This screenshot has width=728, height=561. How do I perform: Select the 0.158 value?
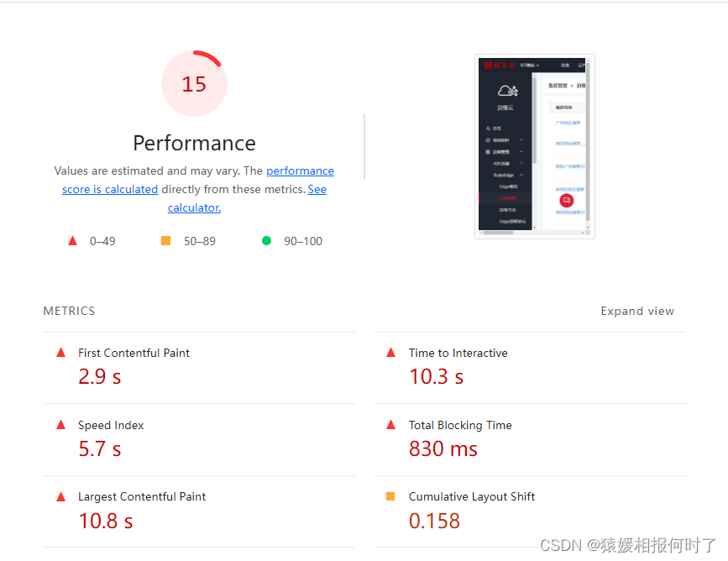(435, 521)
